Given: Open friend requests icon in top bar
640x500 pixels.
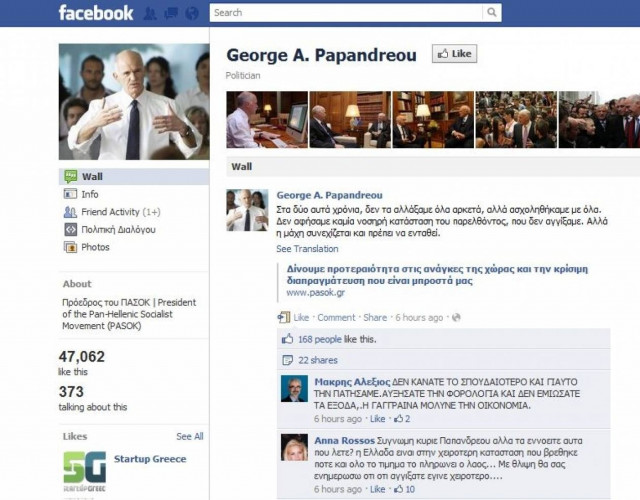Looking at the screenshot, I should pyautogui.click(x=150, y=13).
